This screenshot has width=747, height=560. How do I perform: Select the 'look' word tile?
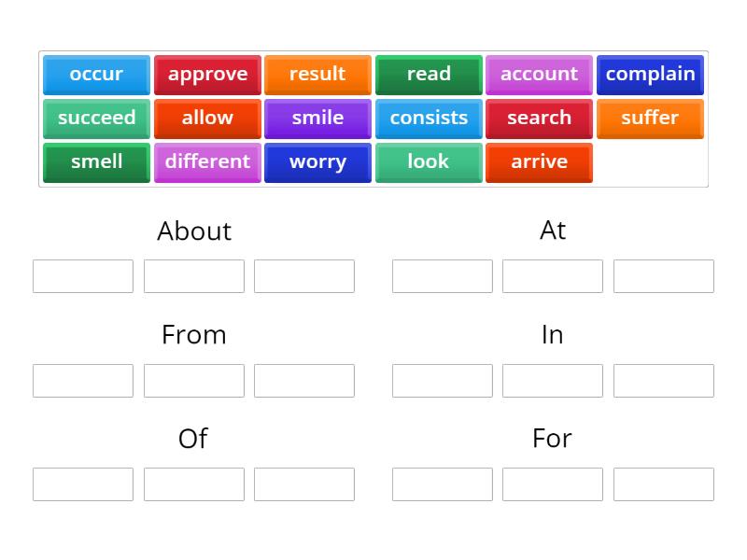429,162
